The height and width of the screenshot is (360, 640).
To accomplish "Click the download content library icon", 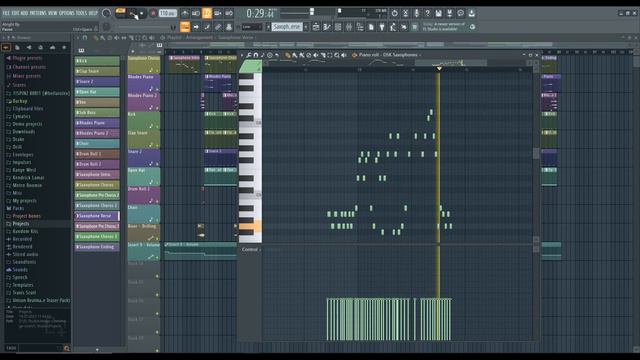I will tap(471, 13).
